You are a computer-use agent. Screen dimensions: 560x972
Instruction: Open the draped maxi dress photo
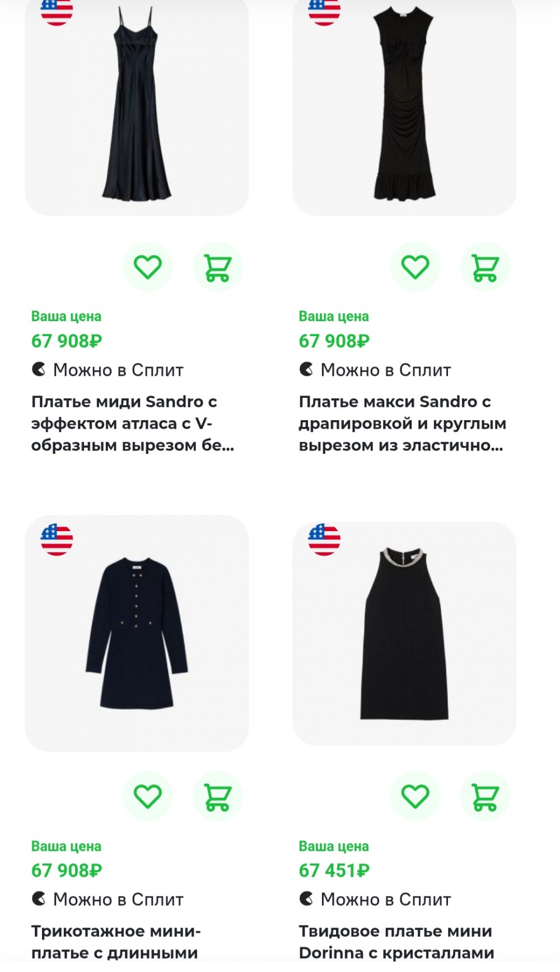coord(404,106)
